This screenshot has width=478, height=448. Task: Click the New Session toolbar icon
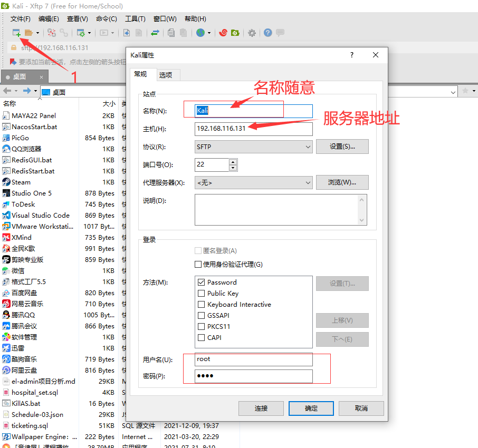pos(16,33)
